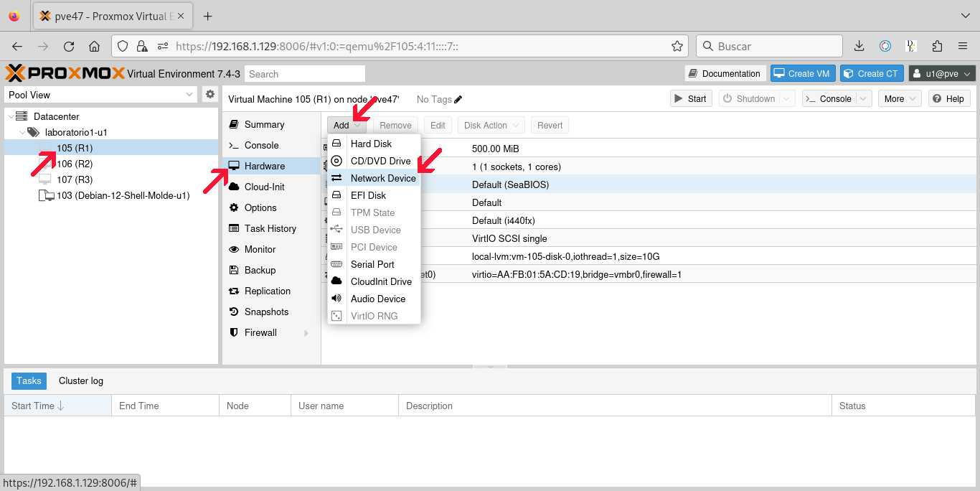980x491 pixels.
Task: Switch to the Cluster log tab
Action: 81,381
